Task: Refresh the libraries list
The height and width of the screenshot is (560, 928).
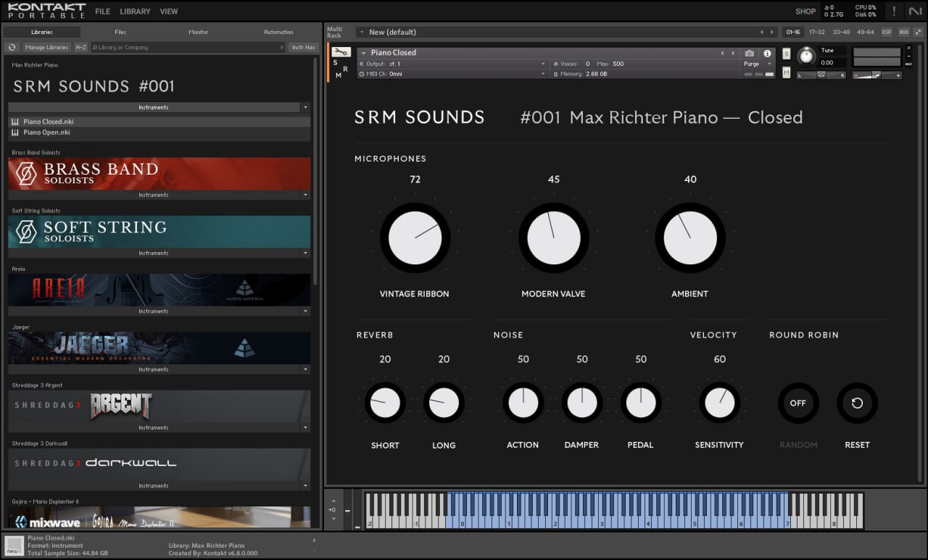Action: 12,47
